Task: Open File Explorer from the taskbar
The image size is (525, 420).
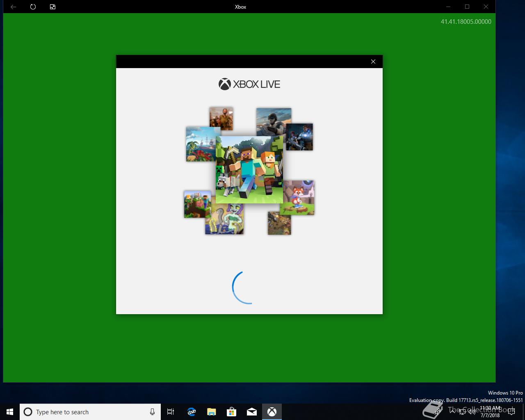Action: (x=212, y=412)
